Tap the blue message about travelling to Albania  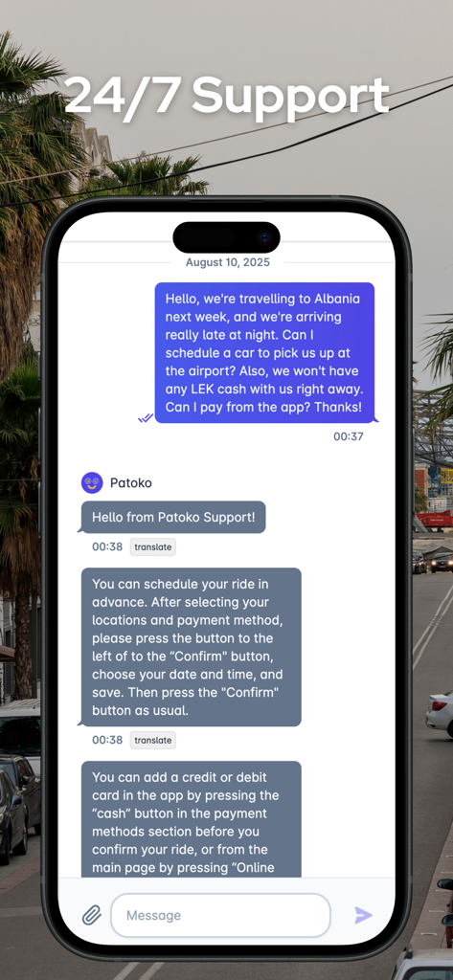(x=264, y=352)
